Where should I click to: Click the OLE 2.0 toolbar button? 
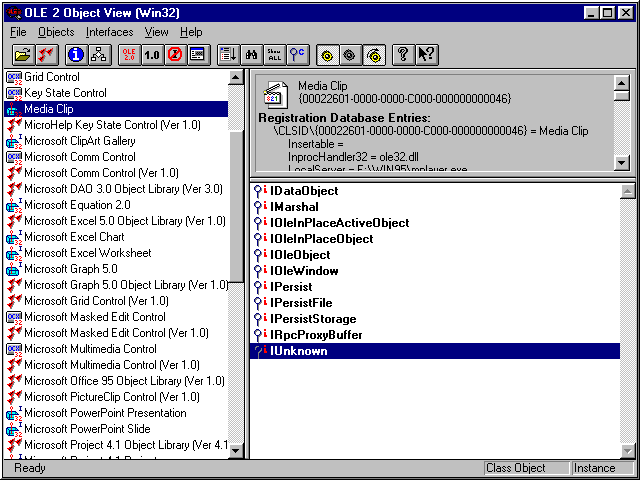point(128,54)
